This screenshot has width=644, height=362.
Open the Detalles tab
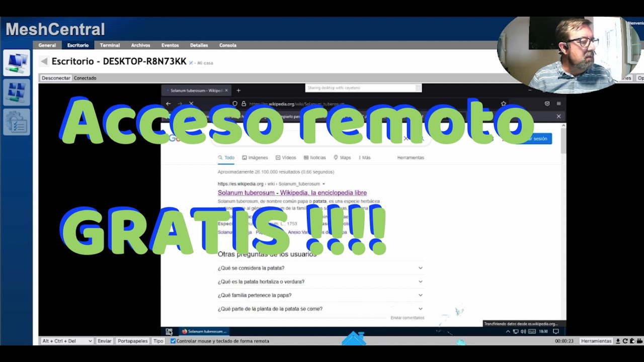[x=199, y=45]
